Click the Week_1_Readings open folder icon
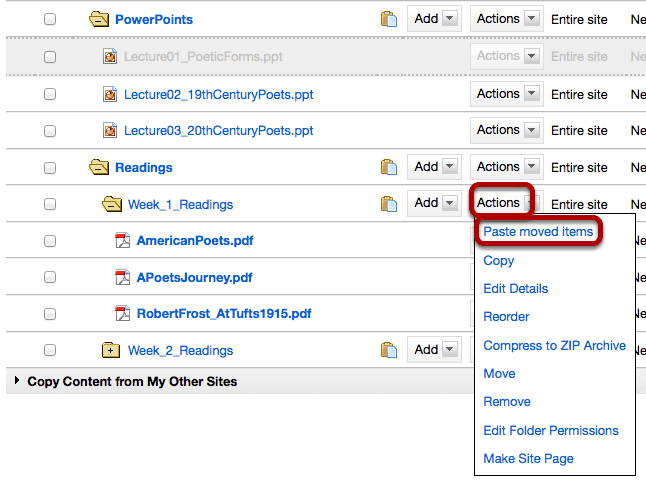 [x=112, y=204]
